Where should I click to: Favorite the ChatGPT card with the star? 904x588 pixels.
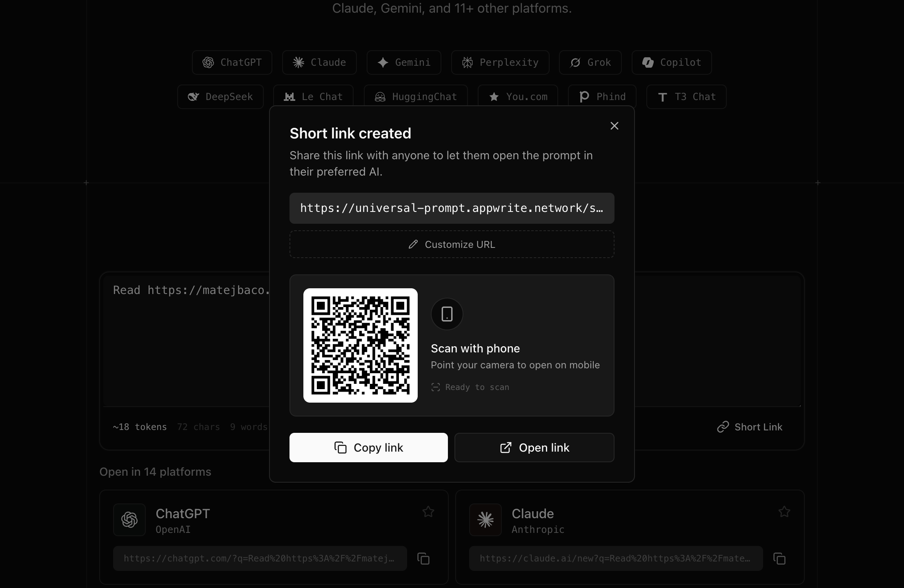point(428,512)
